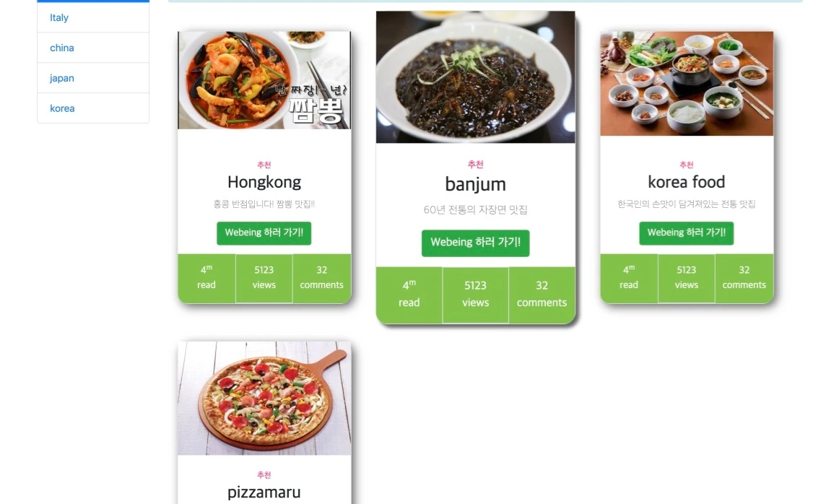Select 5123 views on Hongkong card
813x504 pixels.
264,277
